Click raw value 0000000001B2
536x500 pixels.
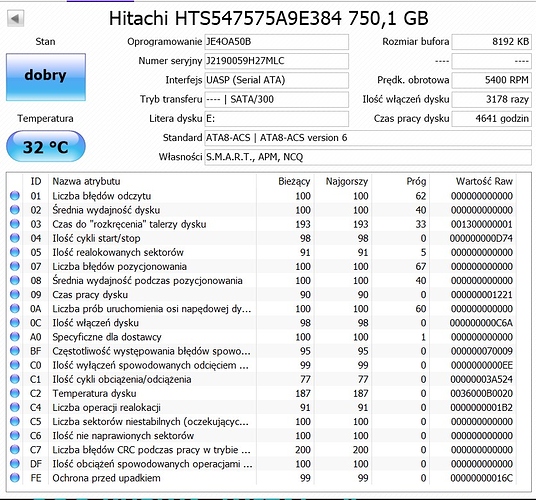(x=482, y=407)
